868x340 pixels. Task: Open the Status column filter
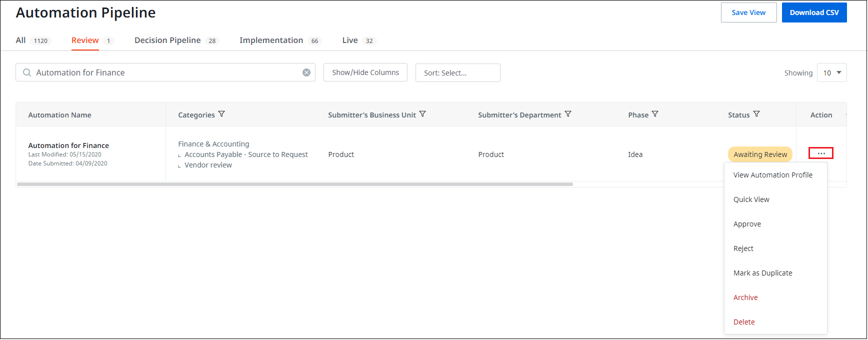756,114
